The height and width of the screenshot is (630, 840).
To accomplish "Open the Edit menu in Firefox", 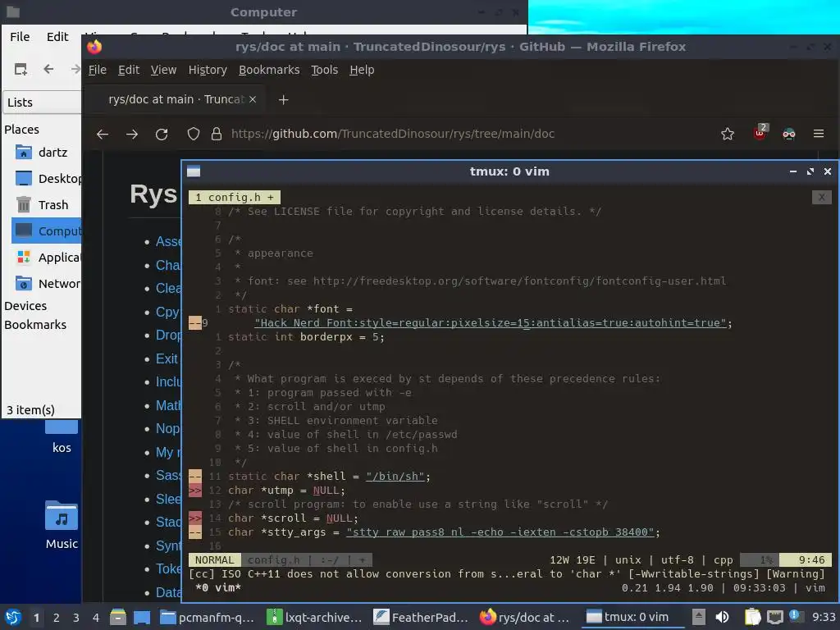I will pos(129,71).
